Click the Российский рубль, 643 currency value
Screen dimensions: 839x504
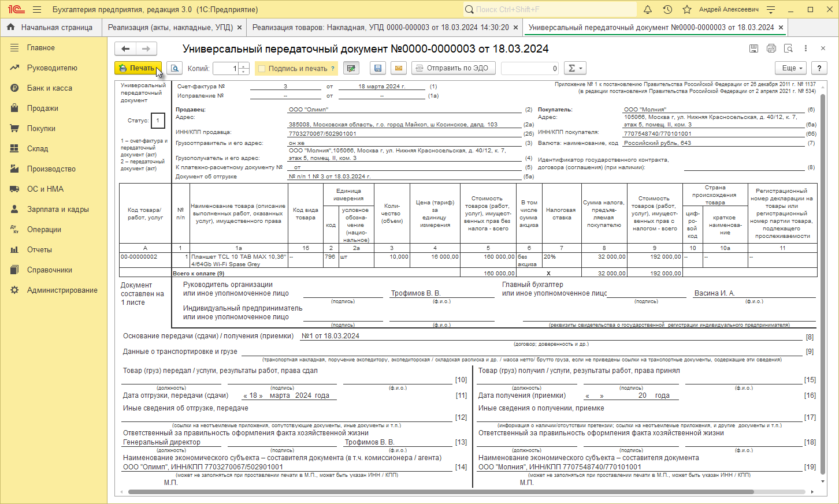tap(658, 143)
